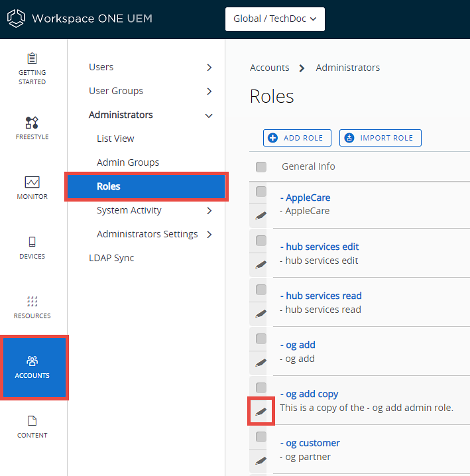
Task: Toggle the select-all checkbox beside General Info
Action: (261, 166)
